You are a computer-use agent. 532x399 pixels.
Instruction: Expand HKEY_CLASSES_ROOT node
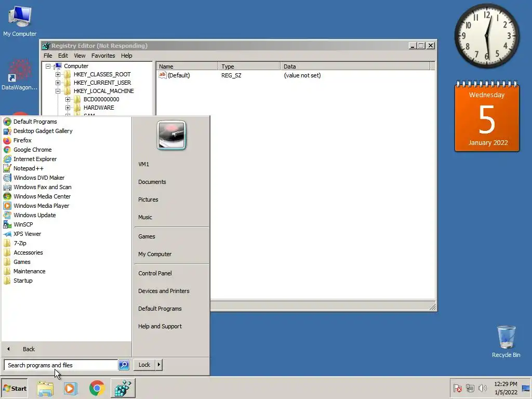click(x=58, y=74)
